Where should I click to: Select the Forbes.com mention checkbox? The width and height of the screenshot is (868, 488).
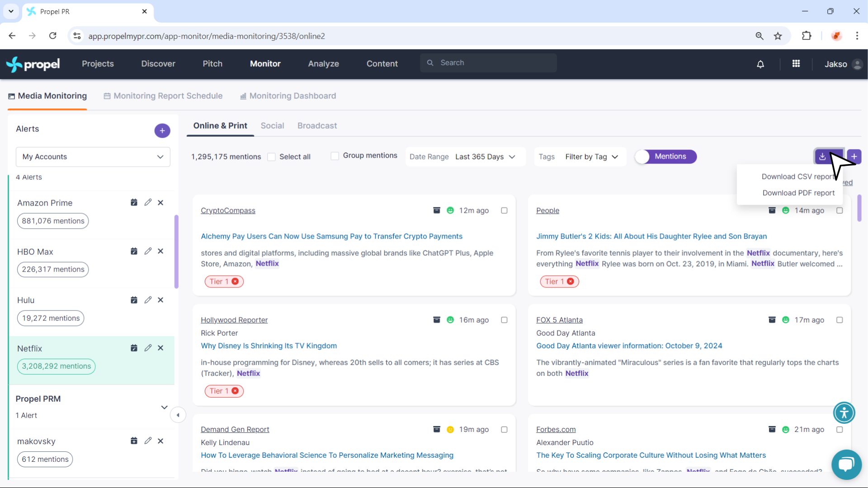(x=840, y=430)
